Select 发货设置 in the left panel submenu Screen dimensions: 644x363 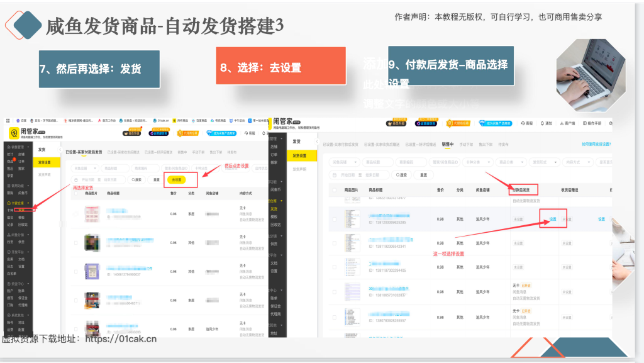pyautogui.click(x=47, y=162)
